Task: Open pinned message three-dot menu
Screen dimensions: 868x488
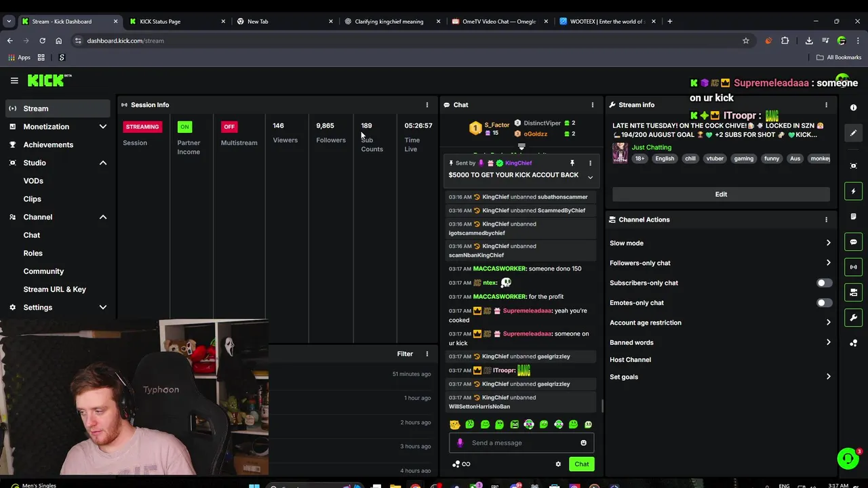Action: click(x=590, y=163)
